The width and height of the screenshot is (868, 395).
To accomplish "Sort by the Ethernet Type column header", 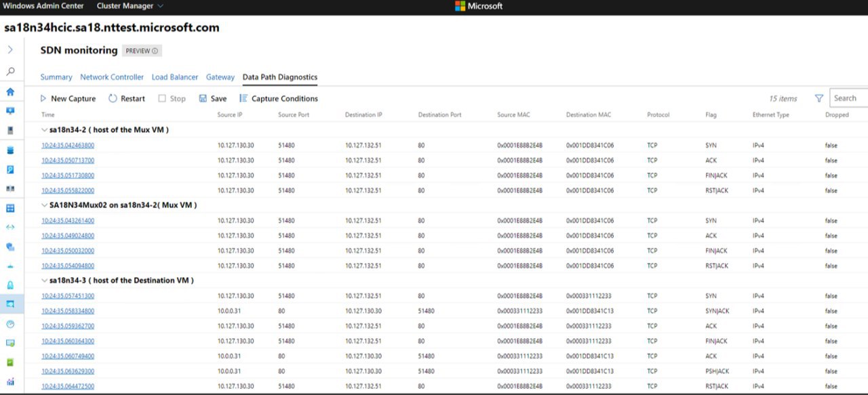I will coord(771,115).
